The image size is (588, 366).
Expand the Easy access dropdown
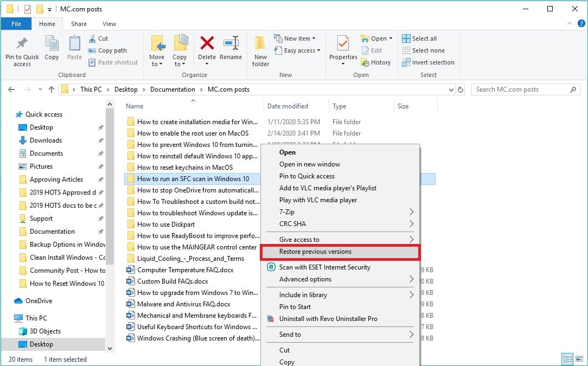[318, 50]
